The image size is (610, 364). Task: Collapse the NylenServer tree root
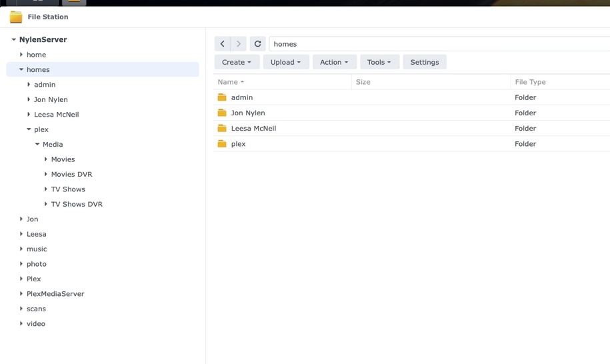point(13,40)
